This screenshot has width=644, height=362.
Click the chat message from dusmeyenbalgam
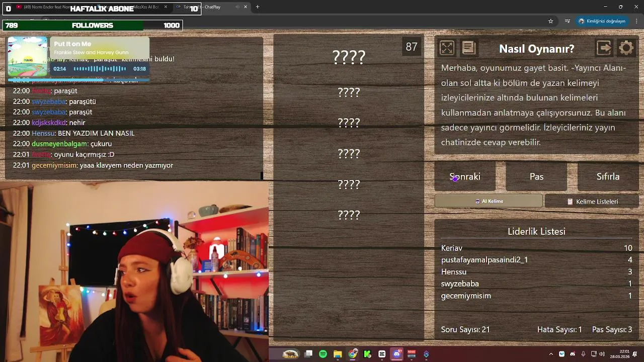pyautogui.click(x=62, y=144)
